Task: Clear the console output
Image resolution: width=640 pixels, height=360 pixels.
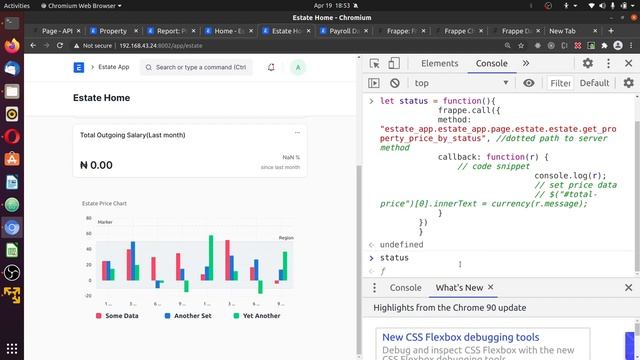Action: tap(395, 83)
